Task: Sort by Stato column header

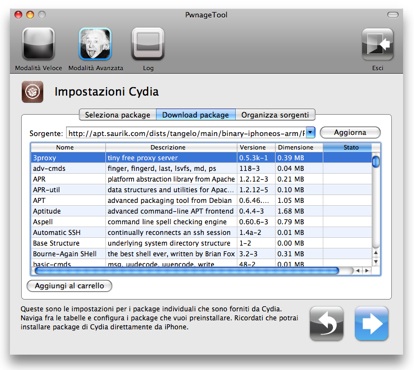Action: click(x=347, y=147)
